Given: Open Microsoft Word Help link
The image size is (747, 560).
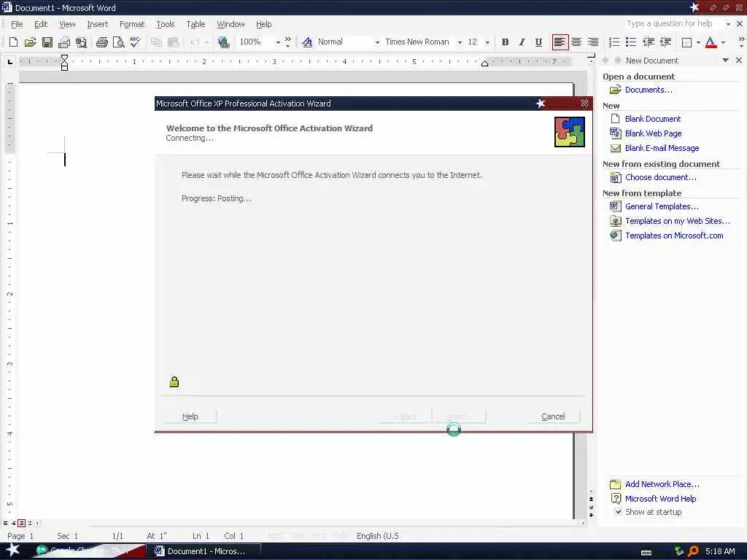Looking at the screenshot, I should (x=660, y=499).
